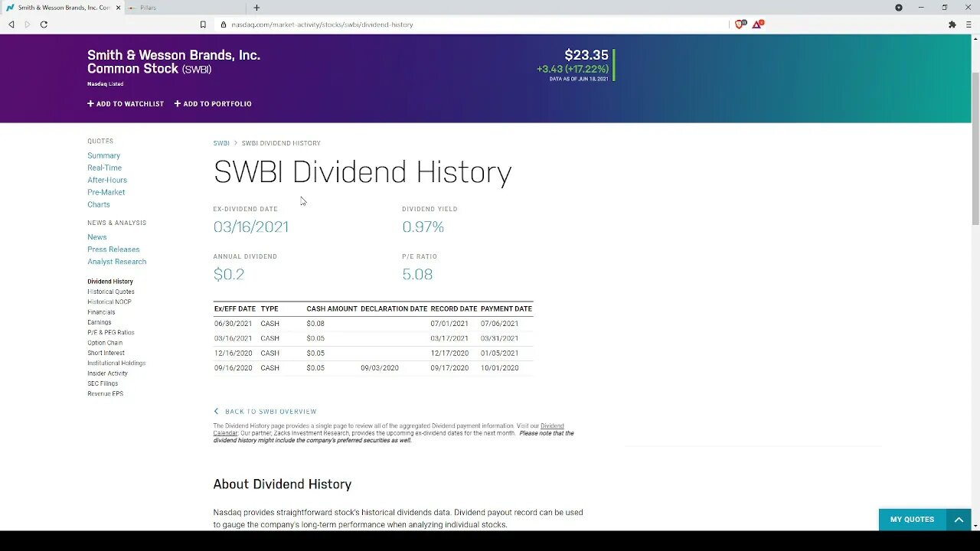
Task: Click the browser back arrow
Action: coord(11,24)
